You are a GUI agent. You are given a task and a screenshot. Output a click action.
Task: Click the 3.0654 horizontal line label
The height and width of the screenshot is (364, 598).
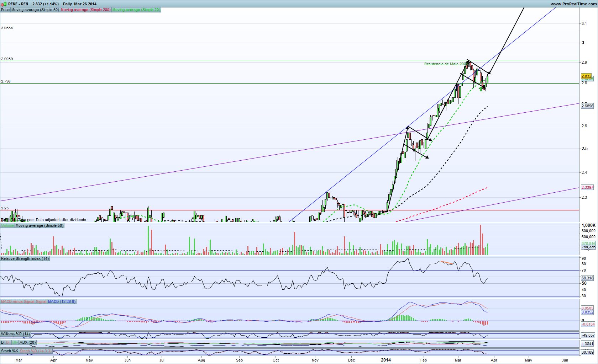click(7, 28)
